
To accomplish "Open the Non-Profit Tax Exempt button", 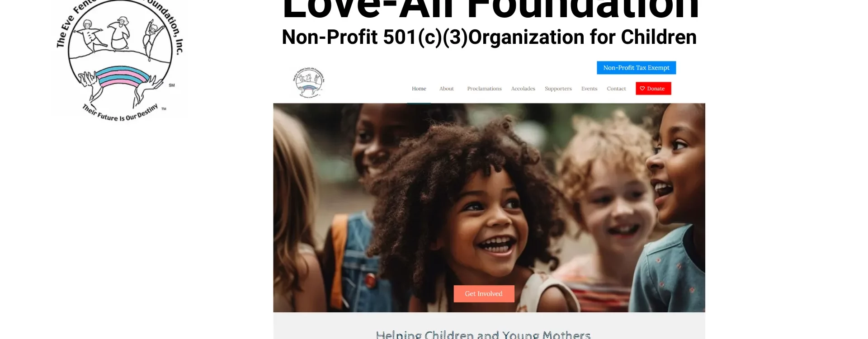I will [636, 68].
